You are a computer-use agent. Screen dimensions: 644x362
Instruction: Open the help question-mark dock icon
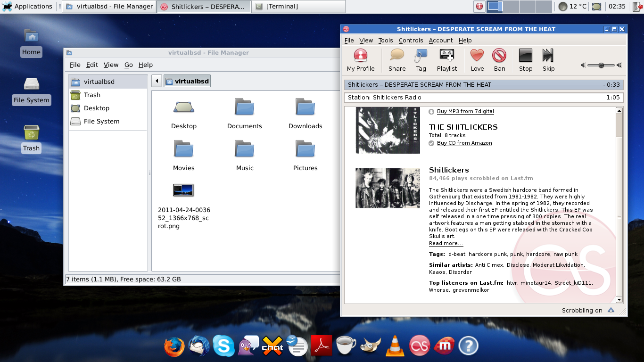[x=468, y=346]
